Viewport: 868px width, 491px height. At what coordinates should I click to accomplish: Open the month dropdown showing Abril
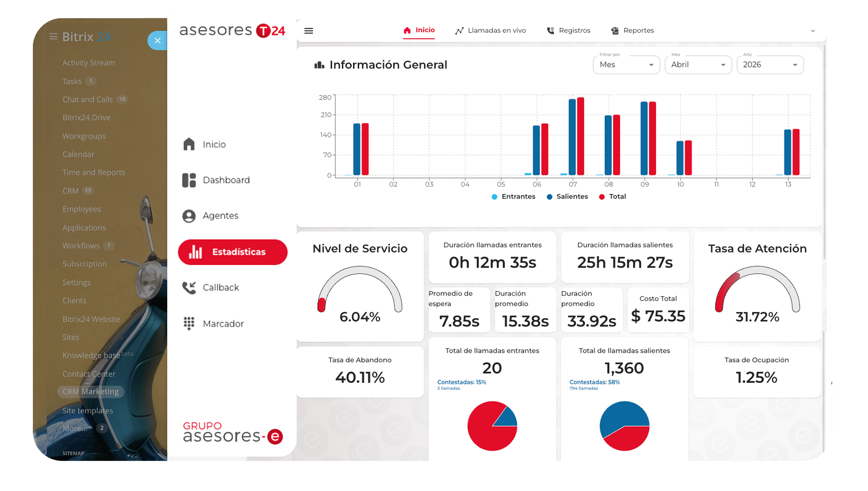pos(698,65)
